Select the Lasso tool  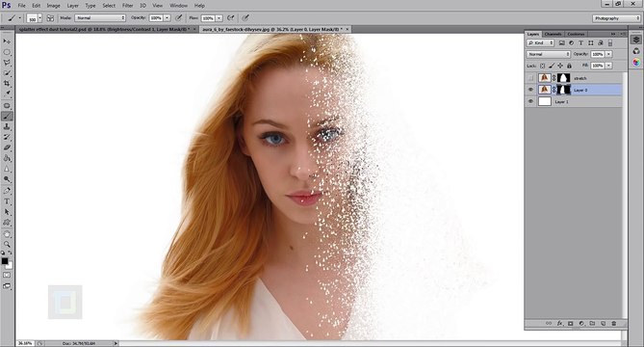pyautogui.click(x=7, y=63)
